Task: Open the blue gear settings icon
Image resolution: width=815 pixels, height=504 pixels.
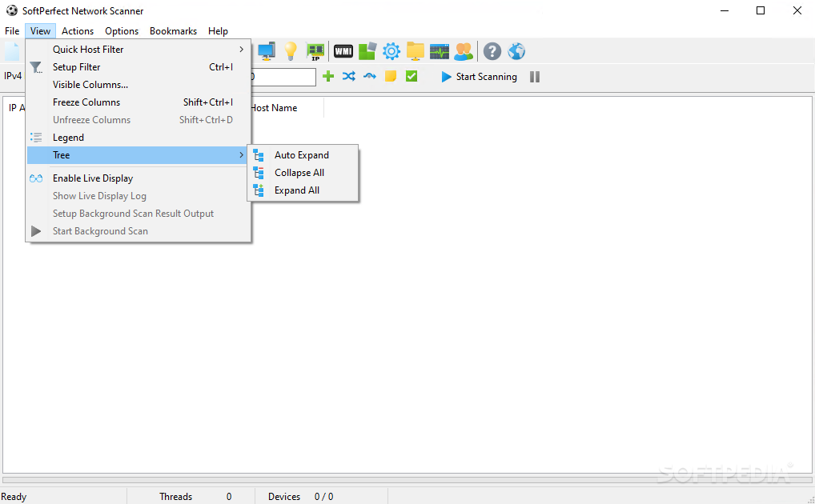Action: [x=391, y=51]
